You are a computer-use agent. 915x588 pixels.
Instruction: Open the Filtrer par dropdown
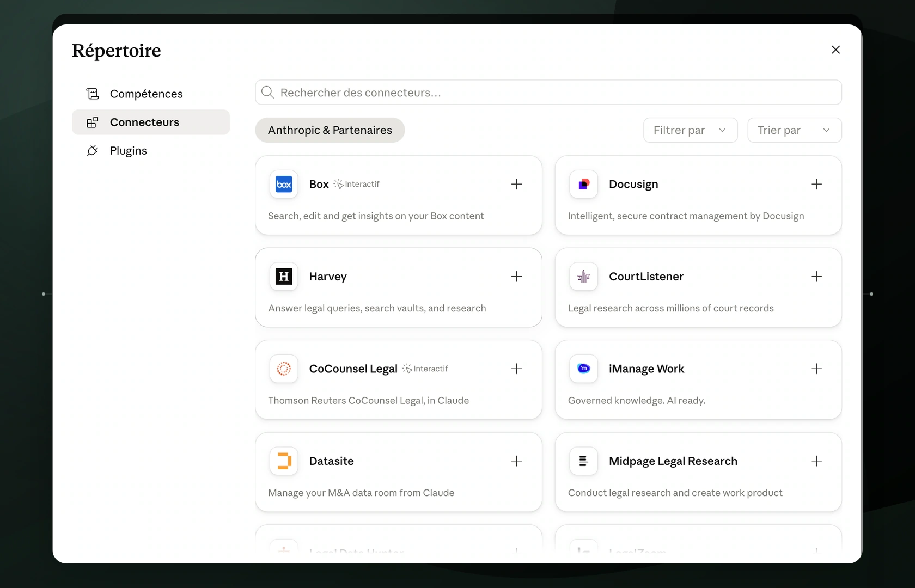point(691,130)
